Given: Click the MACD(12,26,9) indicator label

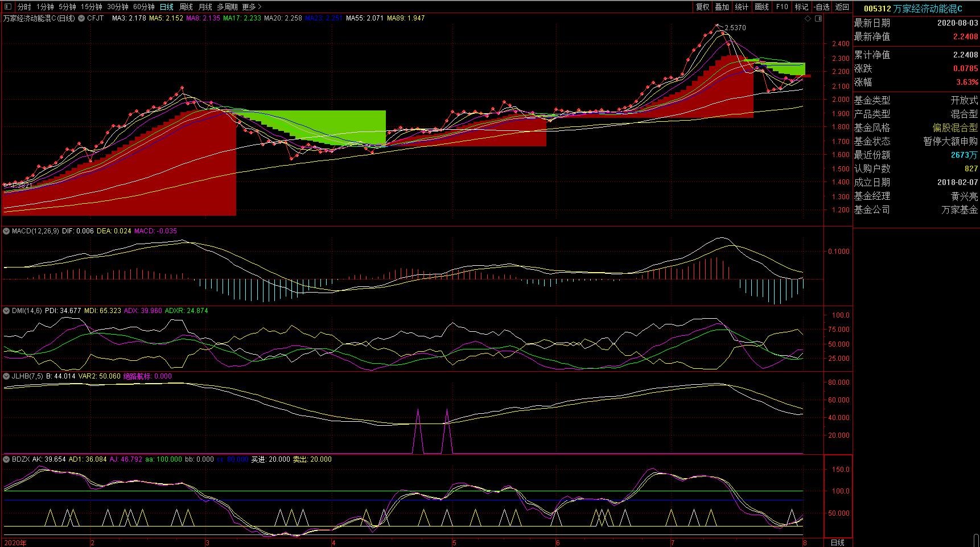Looking at the screenshot, I should tap(35, 231).
